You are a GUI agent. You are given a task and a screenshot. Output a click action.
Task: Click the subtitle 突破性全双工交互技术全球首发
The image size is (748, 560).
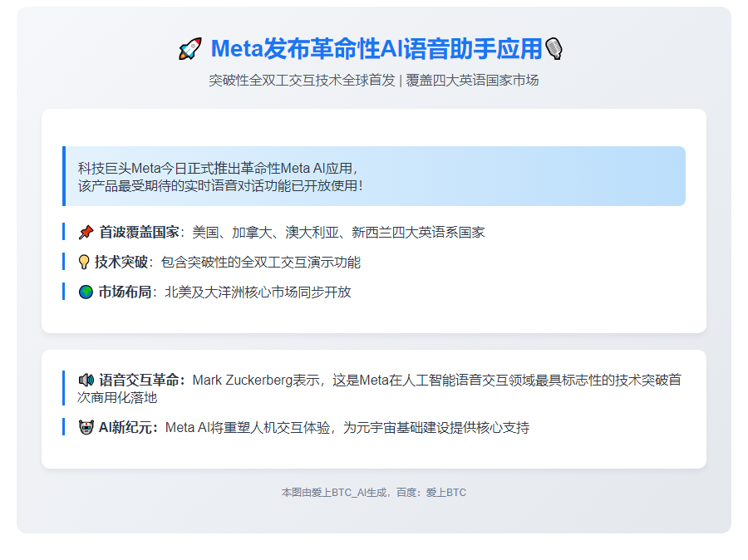302,80
